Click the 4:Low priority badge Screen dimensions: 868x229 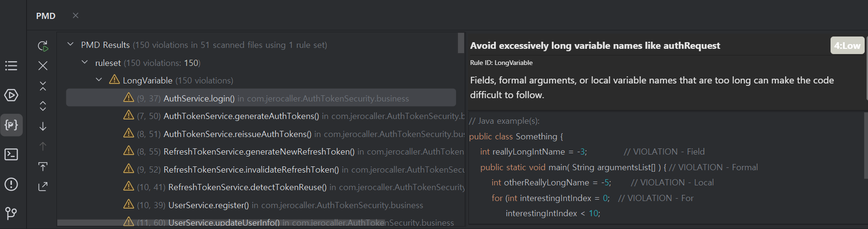[847, 46]
